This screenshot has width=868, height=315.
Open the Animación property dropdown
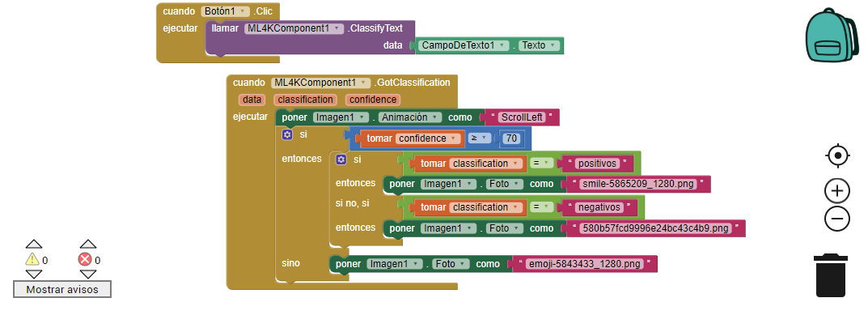click(410, 117)
